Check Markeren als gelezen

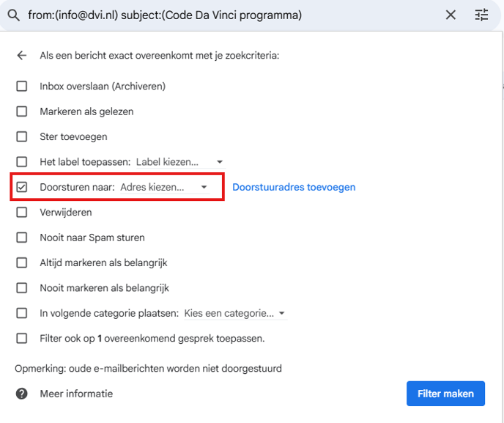pos(22,111)
